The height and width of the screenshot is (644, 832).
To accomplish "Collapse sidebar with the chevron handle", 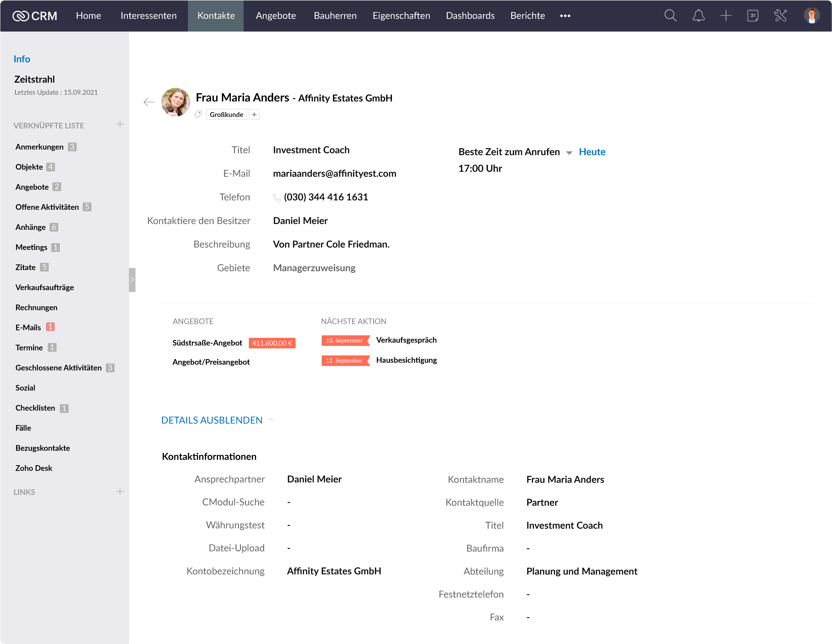I will click(x=132, y=280).
